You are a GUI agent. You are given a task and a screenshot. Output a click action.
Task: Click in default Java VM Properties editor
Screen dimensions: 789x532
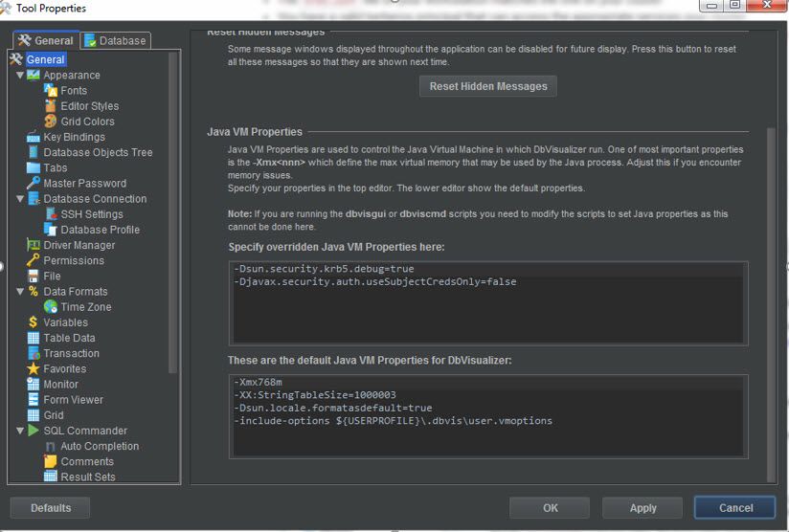pyautogui.click(x=488, y=416)
